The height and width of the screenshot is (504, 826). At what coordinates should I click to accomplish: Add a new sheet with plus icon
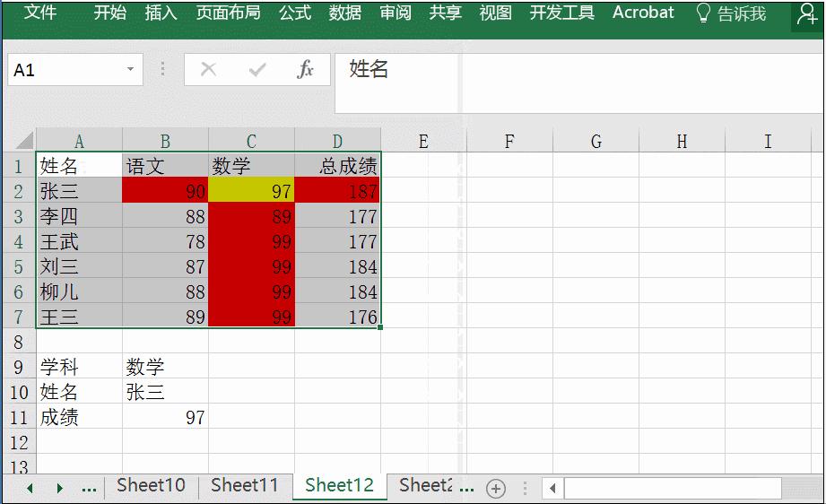point(495,488)
